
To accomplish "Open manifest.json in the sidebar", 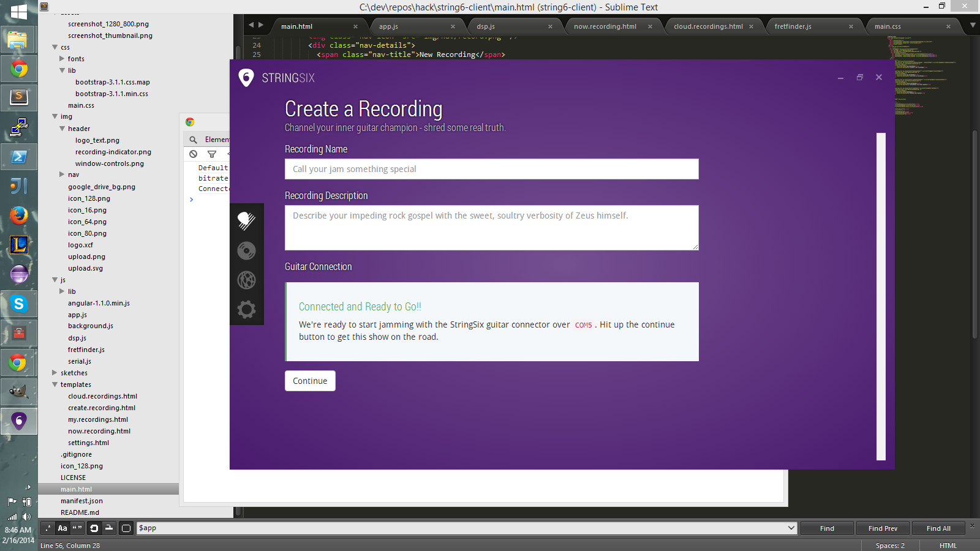I will (x=81, y=501).
